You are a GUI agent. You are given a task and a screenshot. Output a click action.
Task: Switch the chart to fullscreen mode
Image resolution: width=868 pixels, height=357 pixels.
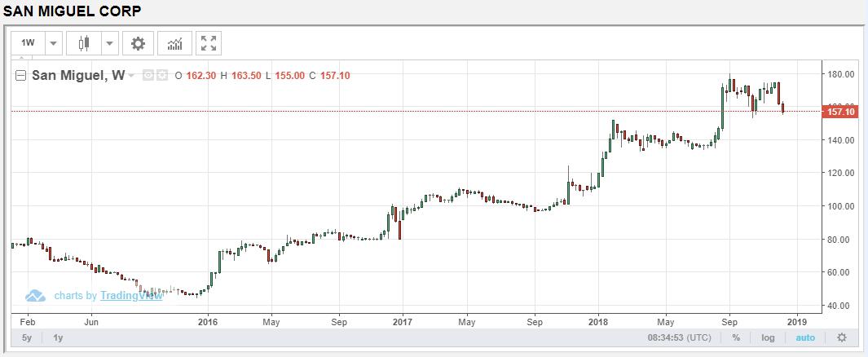coord(209,43)
